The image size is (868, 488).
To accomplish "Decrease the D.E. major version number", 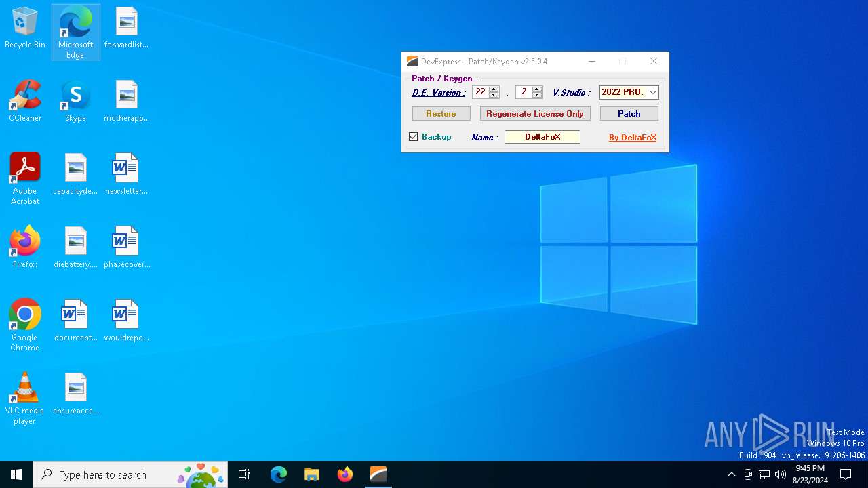I will click(494, 95).
